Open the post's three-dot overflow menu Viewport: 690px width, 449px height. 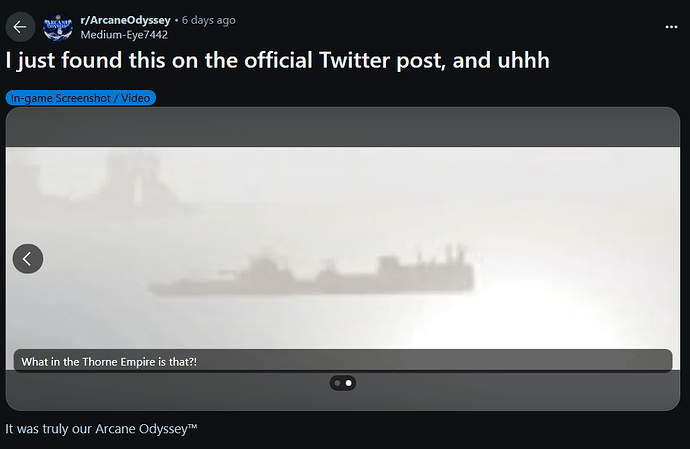(x=671, y=27)
